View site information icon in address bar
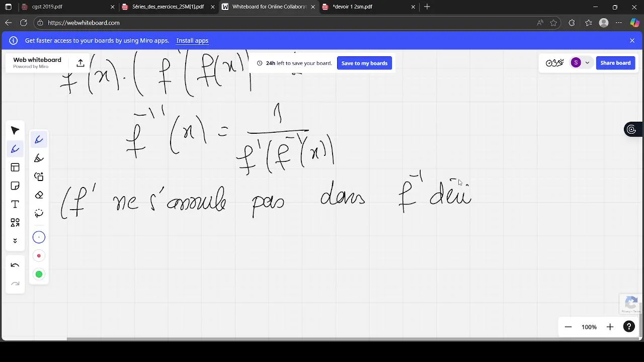644x362 pixels. point(40,23)
